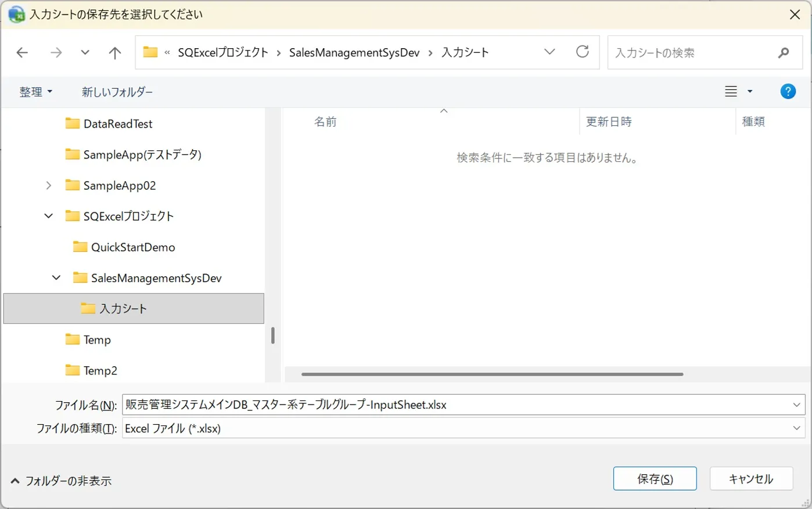Show hidden breadcrumb path with « chevron
Screen dimensions: 812x509
[167, 53]
